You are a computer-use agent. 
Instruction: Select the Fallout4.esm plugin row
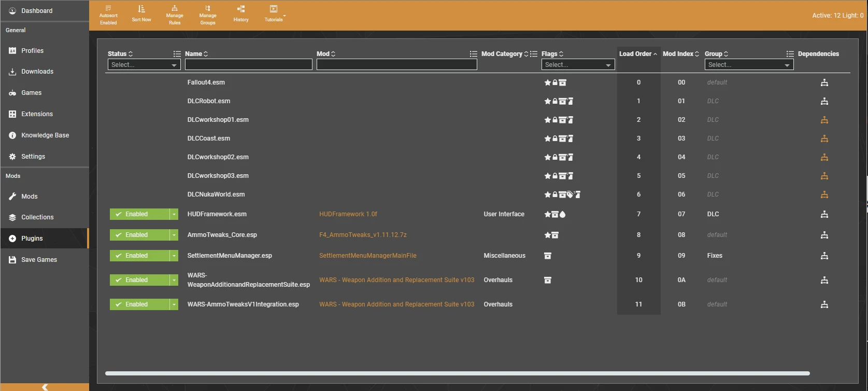click(x=478, y=82)
